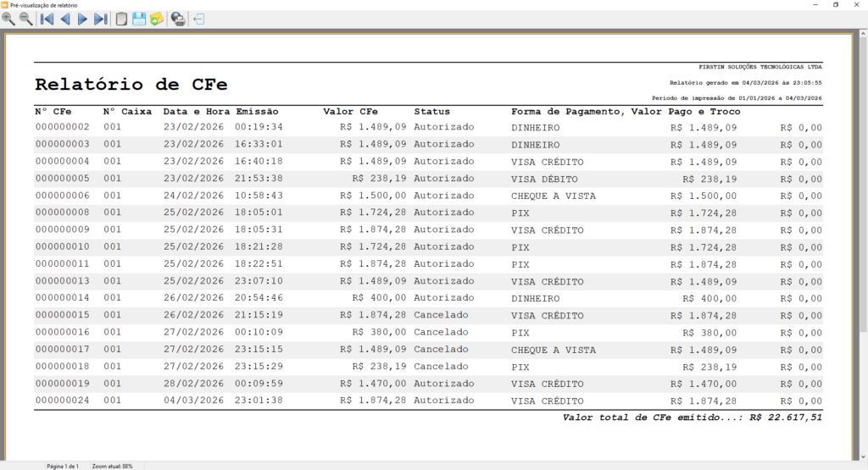Click the Valor total de CFe emitido line

[x=692, y=417]
